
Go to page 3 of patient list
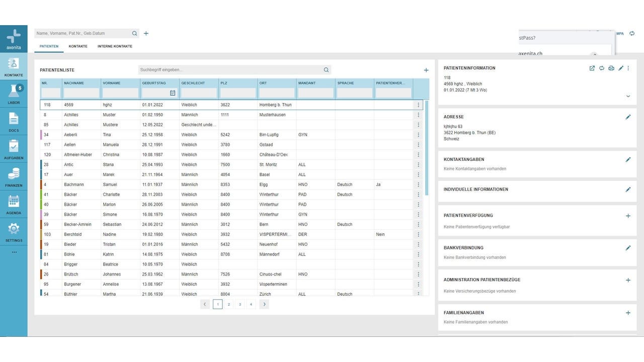pyautogui.click(x=240, y=304)
